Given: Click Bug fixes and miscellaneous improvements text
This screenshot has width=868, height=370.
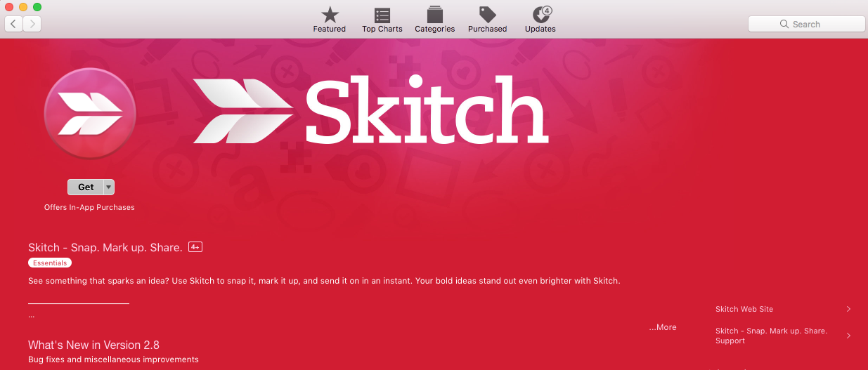Looking at the screenshot, I should point(113,359).
